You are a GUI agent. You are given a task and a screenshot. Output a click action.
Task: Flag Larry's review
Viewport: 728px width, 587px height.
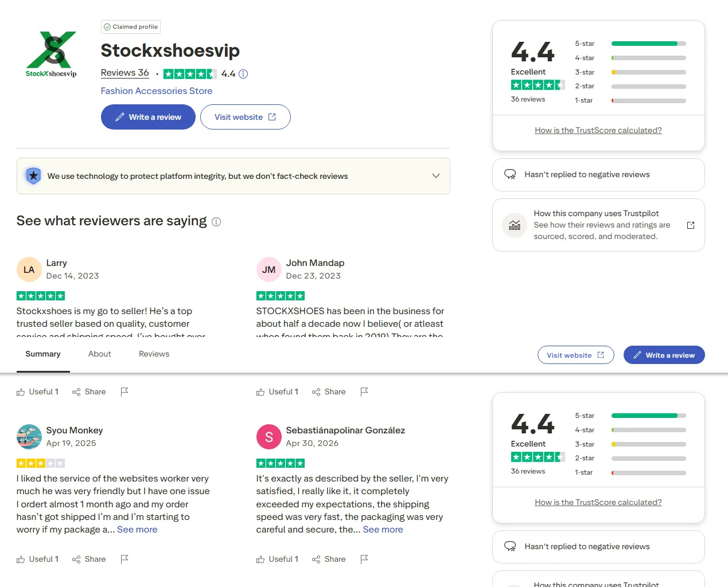124,392
